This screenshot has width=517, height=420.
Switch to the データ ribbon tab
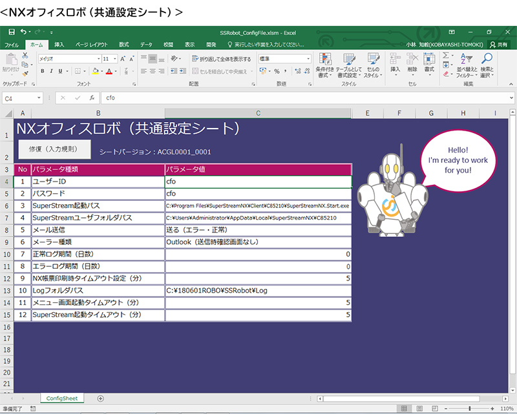(x=146, y=45)
